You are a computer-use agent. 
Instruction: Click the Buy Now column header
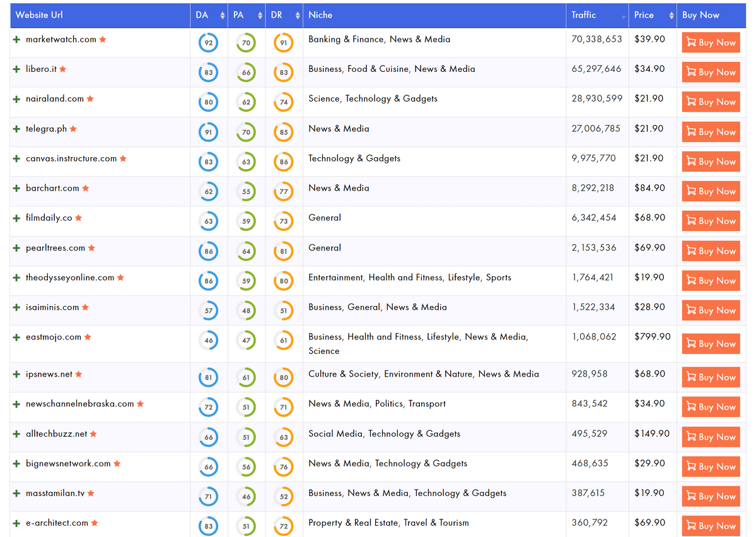[x=711, y=15]
